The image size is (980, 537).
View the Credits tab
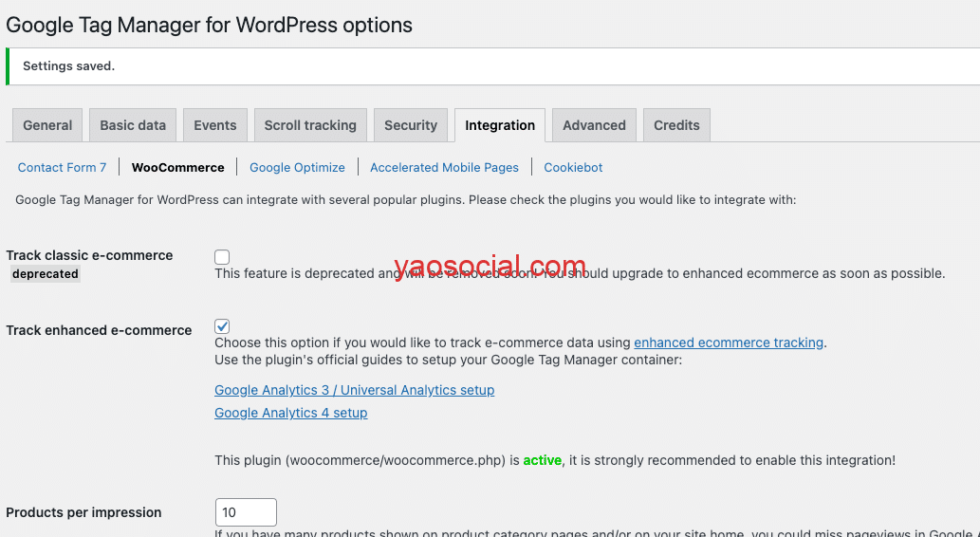(x=676, y=125)
